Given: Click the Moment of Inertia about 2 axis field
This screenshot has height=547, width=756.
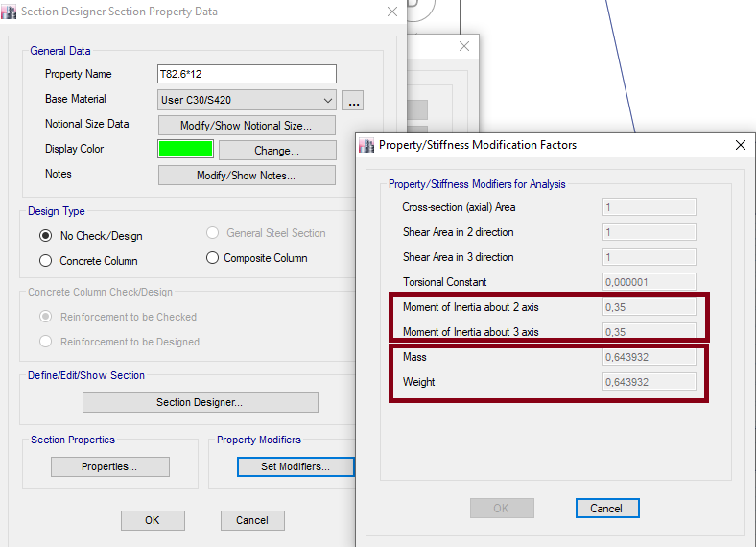Looking at the screenshot, I should (649, 307).
